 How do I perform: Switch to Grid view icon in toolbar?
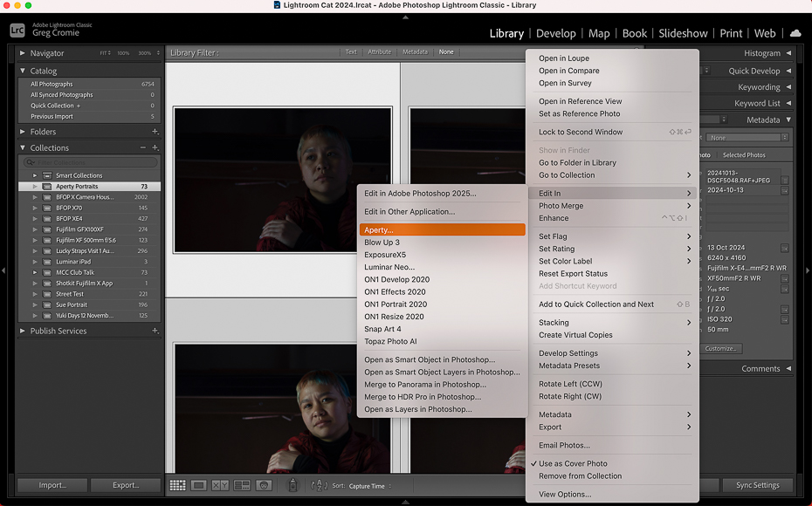[177, 485]
